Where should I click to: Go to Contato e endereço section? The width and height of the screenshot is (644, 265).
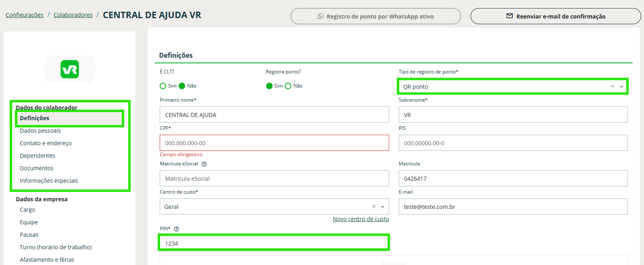pos(46,143)
